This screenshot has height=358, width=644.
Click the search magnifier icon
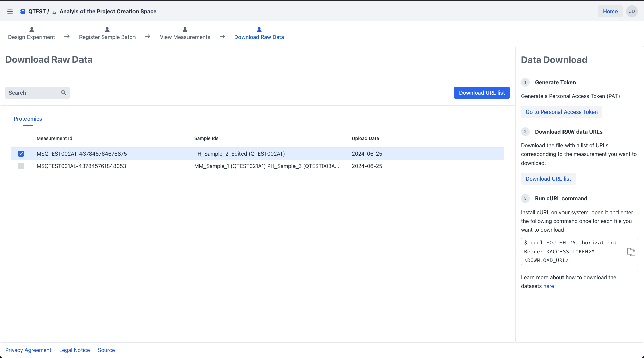(x=64, y=93)
